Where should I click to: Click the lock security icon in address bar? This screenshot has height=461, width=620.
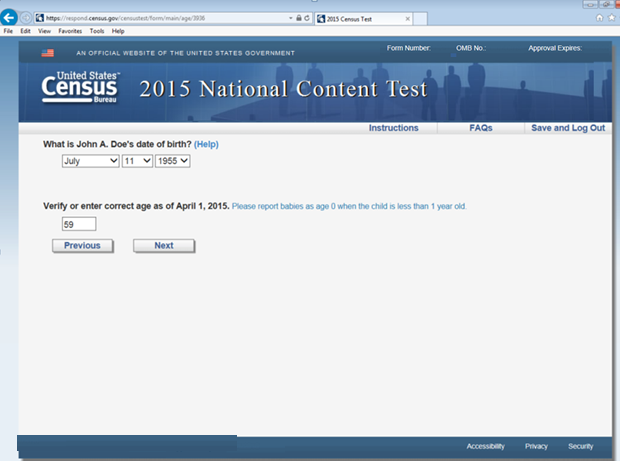299,18
